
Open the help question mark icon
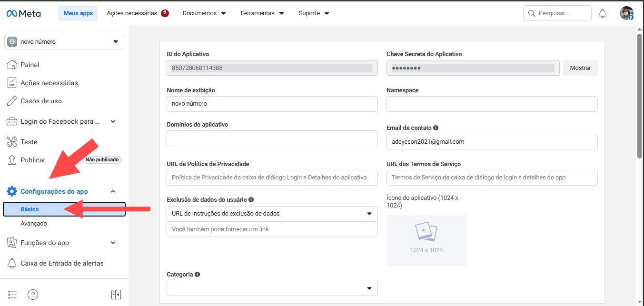click(32, 295)
